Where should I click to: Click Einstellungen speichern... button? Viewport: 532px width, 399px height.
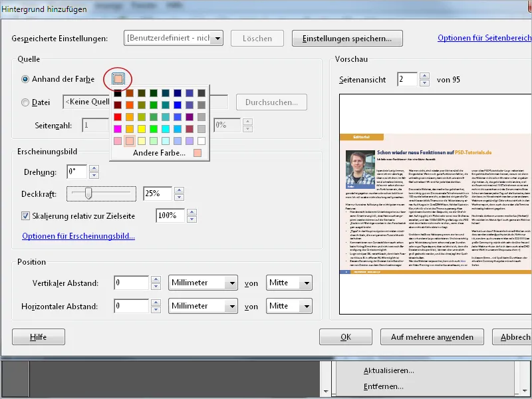pos(347,39)
